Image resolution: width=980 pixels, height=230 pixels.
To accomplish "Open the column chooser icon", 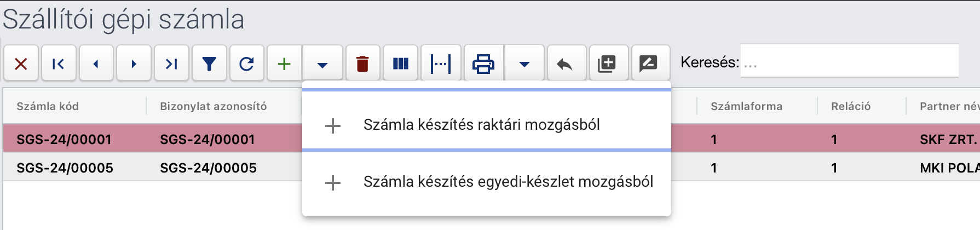I will (x=401, y=64).
